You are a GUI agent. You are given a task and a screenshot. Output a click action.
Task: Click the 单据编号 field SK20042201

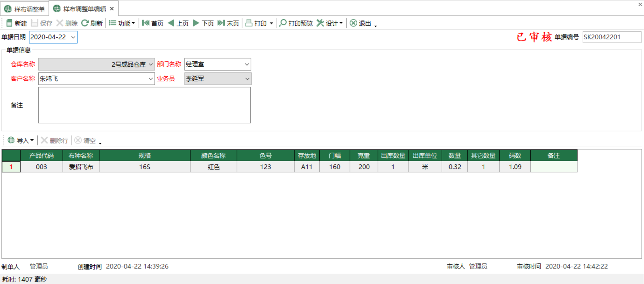click(611, 37)
